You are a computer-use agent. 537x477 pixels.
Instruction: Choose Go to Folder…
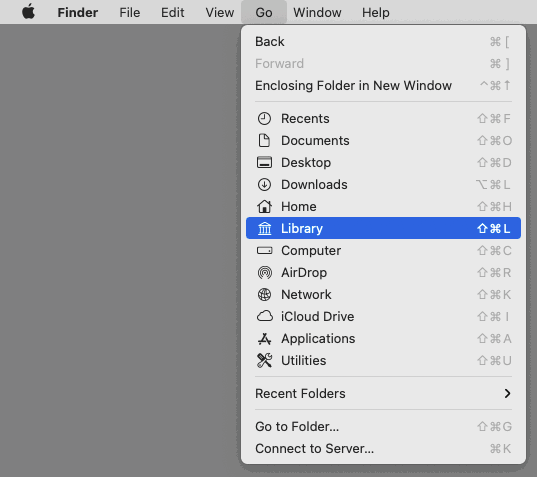click(383, 427)
